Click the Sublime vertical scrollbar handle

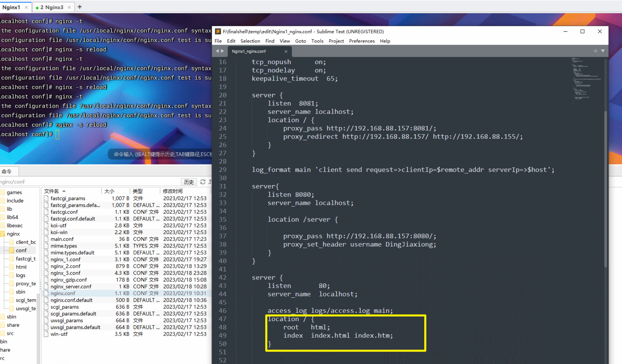point(605,189)
